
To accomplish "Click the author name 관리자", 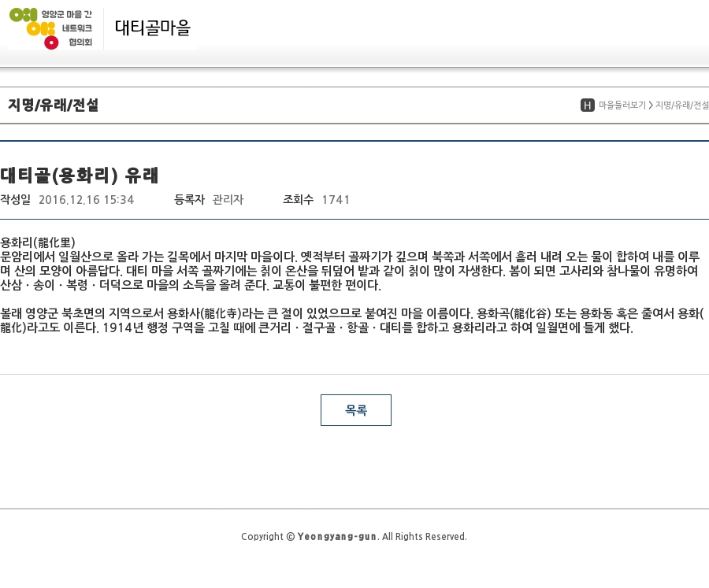I will [x=228, y=200].
